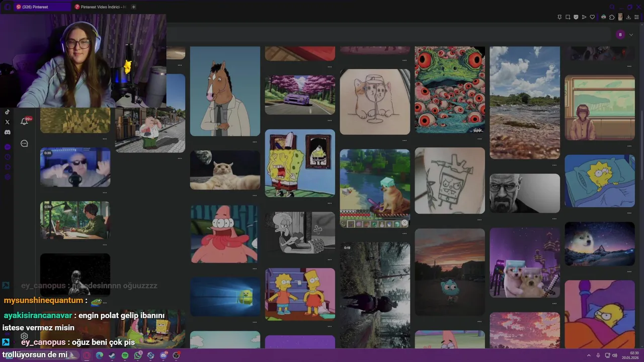Open History clock icon in sidebar
The image size is (644, 362).
7,157
